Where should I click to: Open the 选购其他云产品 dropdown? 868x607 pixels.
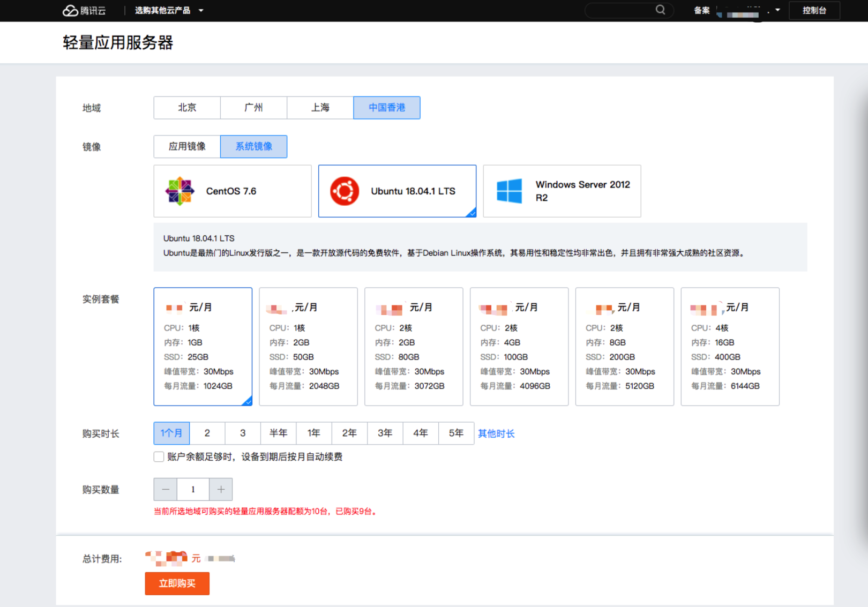pos(169,10)
